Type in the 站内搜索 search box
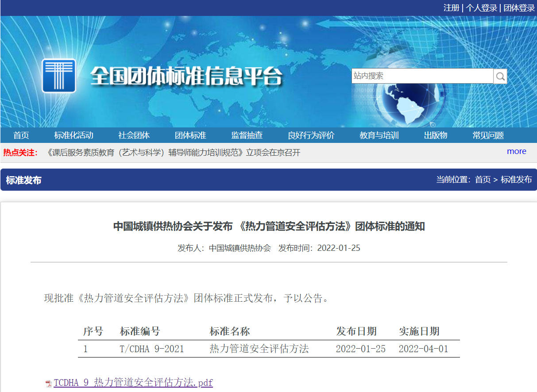Image resolution: width=537 pixels, height=392 pixels. click(422, 76)
